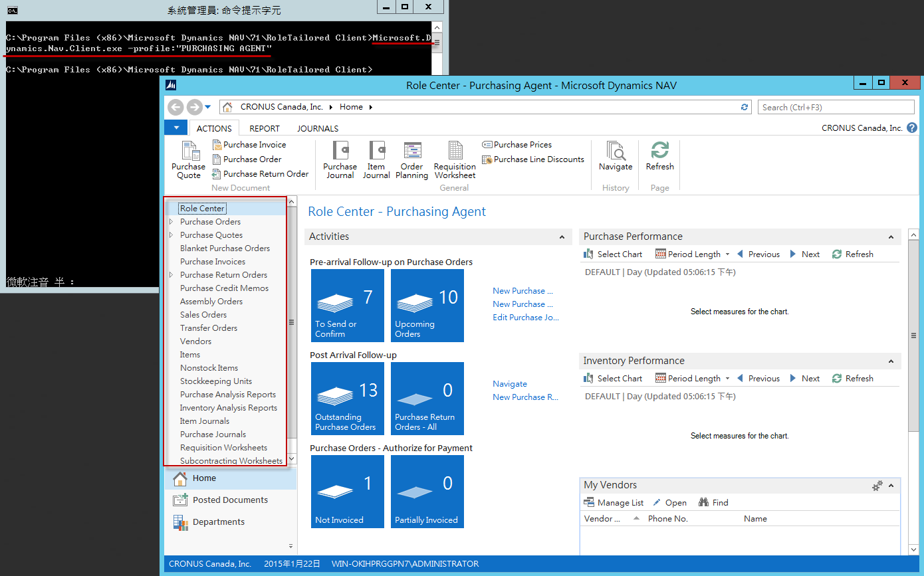Viewport: 924px width, 576px height.
Task: Sort My Vendors by Phone No. column
Action: 667,519
